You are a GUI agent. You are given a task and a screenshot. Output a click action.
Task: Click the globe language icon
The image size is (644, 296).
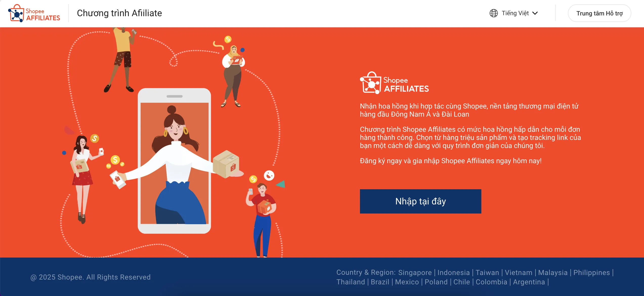click(x=493, y=13)
